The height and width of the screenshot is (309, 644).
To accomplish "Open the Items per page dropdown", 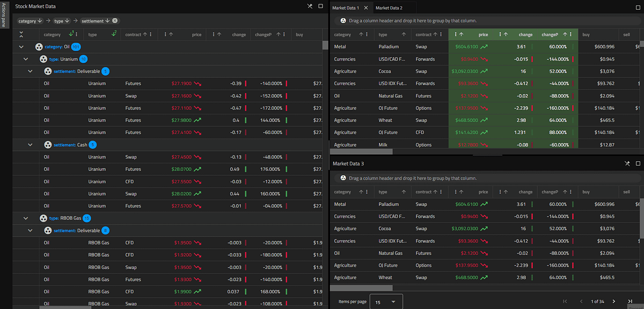I will coord(386,302).
